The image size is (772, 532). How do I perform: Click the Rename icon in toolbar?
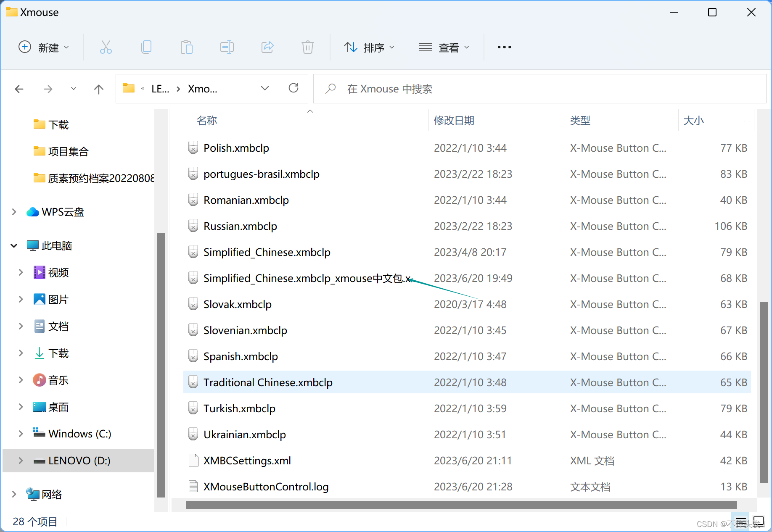(227, 47)
